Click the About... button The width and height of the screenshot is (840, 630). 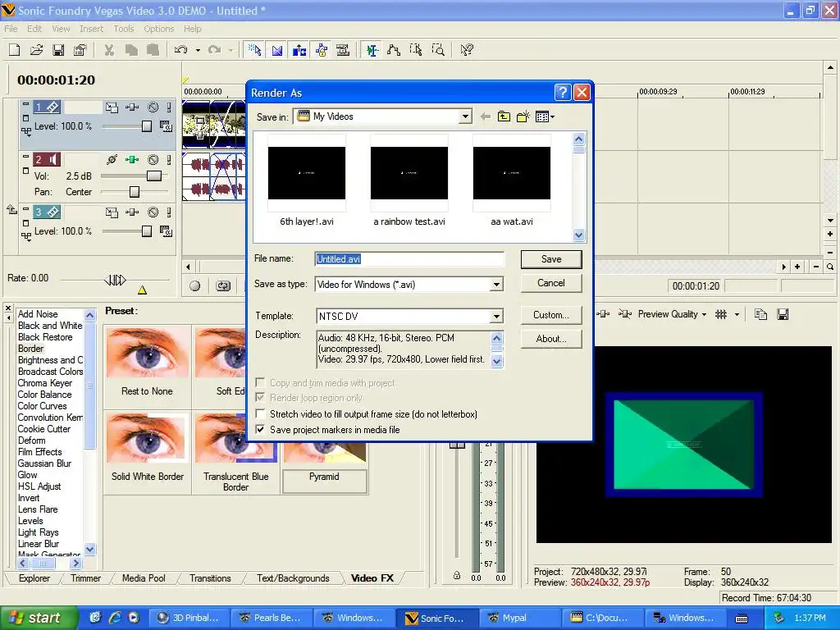tap(551, 339)
